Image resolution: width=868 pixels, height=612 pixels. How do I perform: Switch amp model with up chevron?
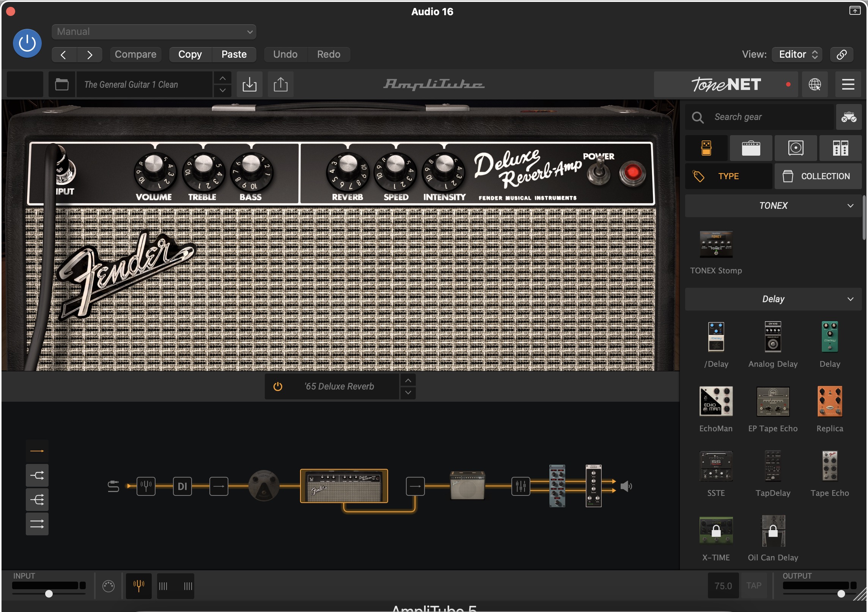[x=408, y=380]
